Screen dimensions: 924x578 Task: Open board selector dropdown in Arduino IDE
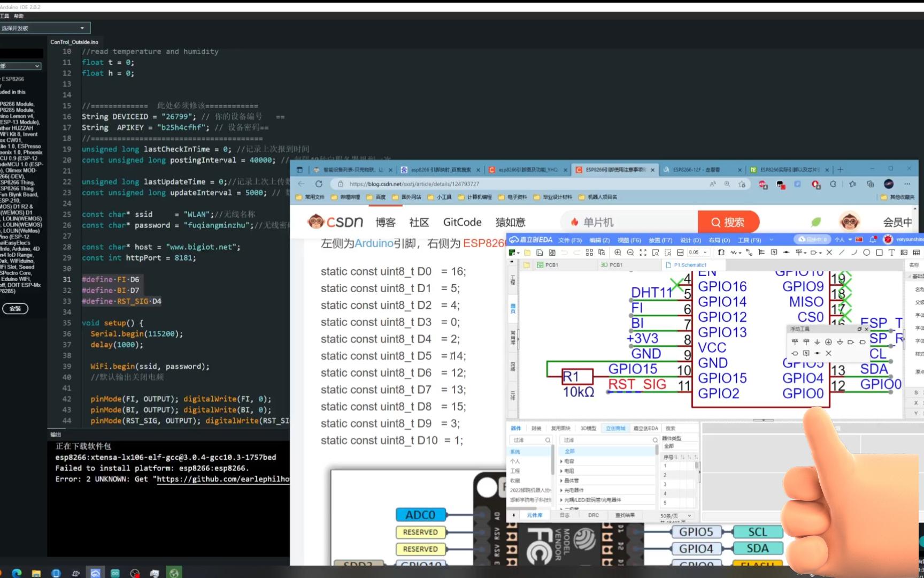tap(45, 28)
